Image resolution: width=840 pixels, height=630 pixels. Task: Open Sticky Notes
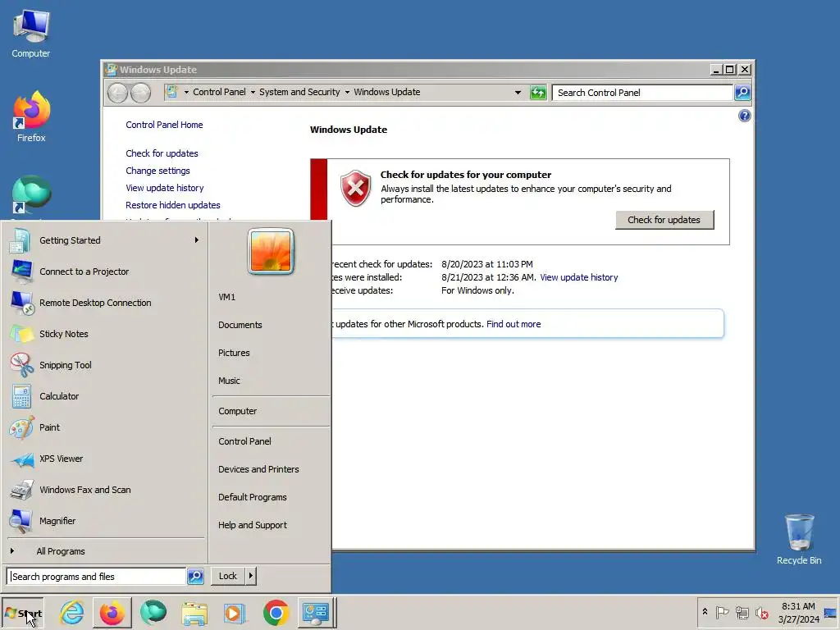click(x=105, y=334)
